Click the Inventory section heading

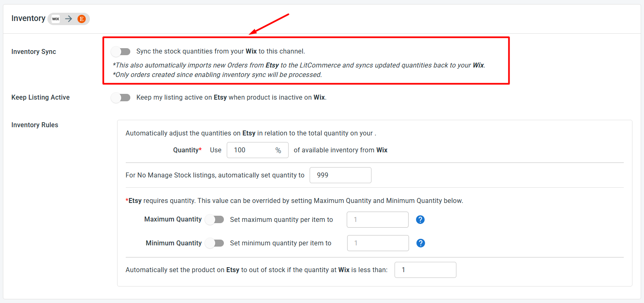(28, 19)
